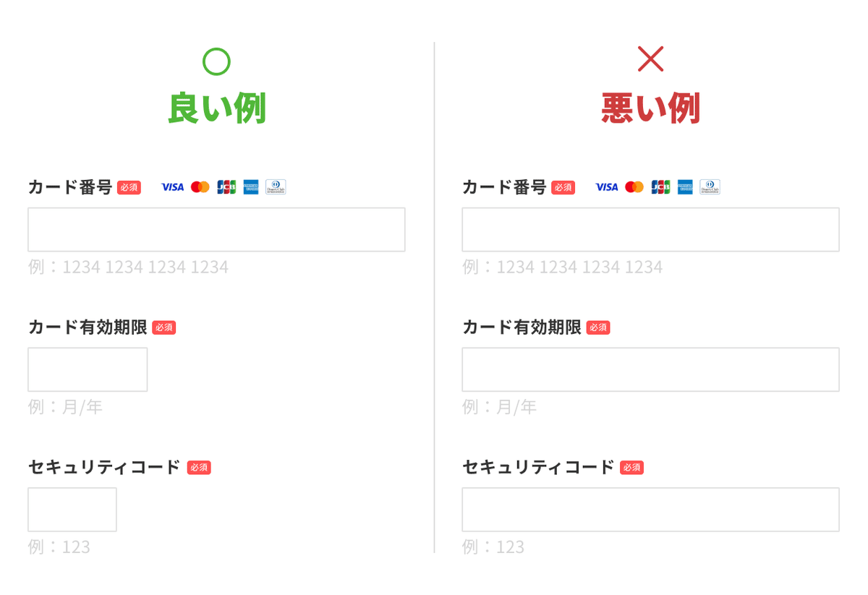The width and height of the screenshot is (868, 595).
Task: Click the American Express logo in the bad example
Action: point(685,187)
